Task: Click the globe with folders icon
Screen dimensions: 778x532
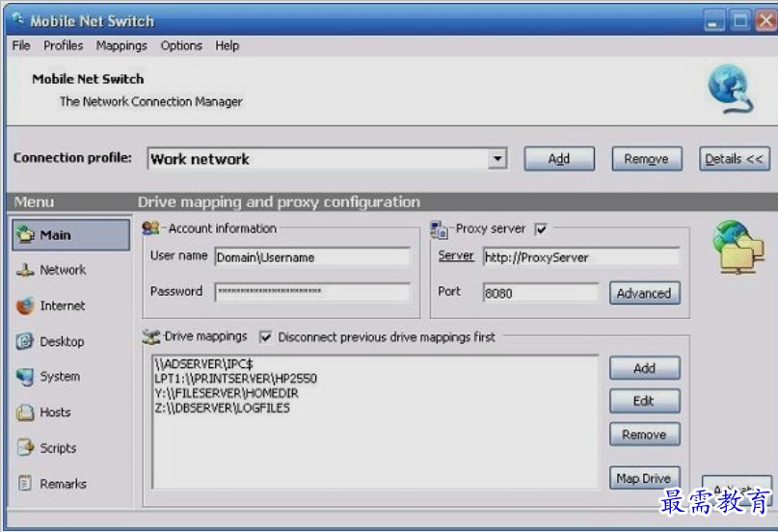Action: [738, 247]
